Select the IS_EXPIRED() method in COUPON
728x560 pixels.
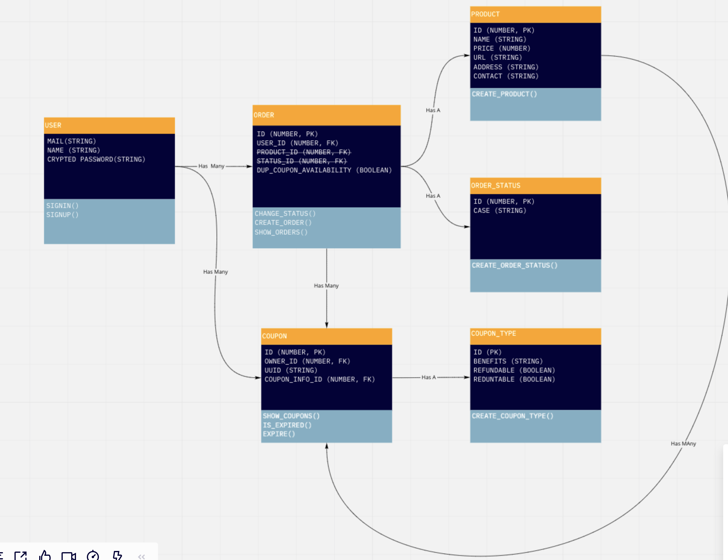pyautogui.click(x=287, y=425)
